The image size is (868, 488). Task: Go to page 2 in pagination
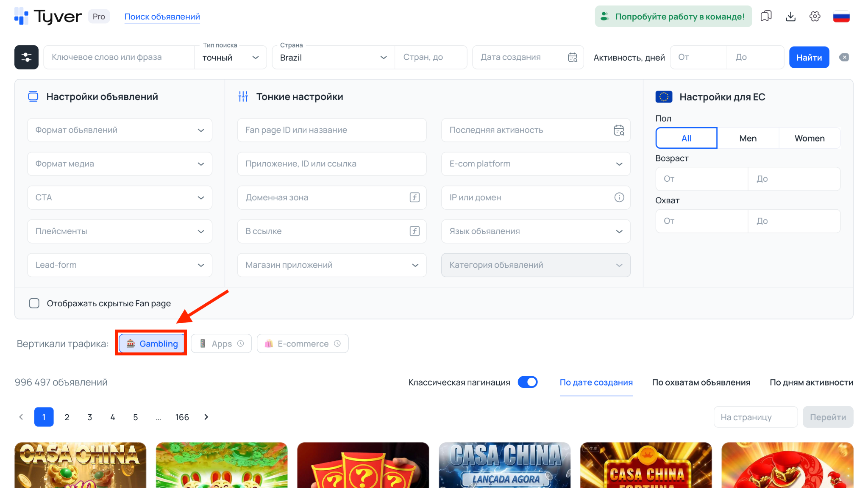[x=67, y=417]
